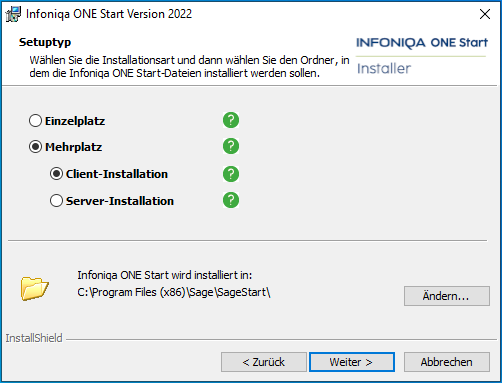Screen dimensions: 502x383
Task: Click the InstallShield label
Action: pyautogui.click(x=34, y=338)
